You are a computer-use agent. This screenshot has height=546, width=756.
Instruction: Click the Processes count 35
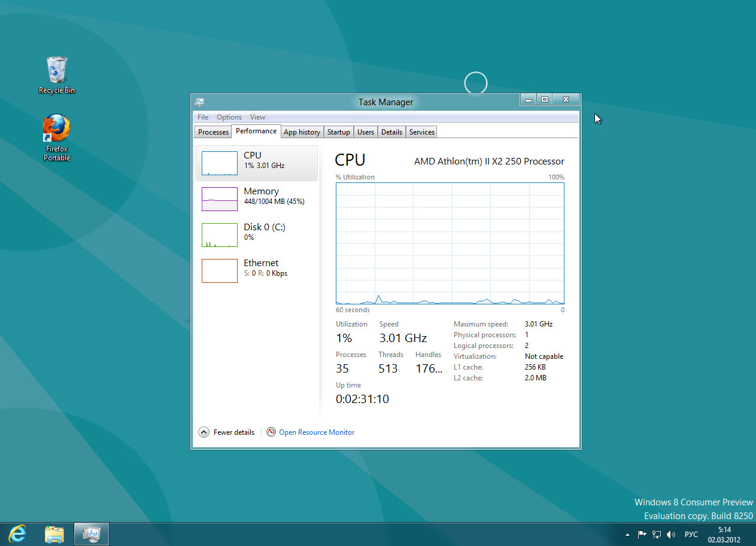tap(342, 368)
